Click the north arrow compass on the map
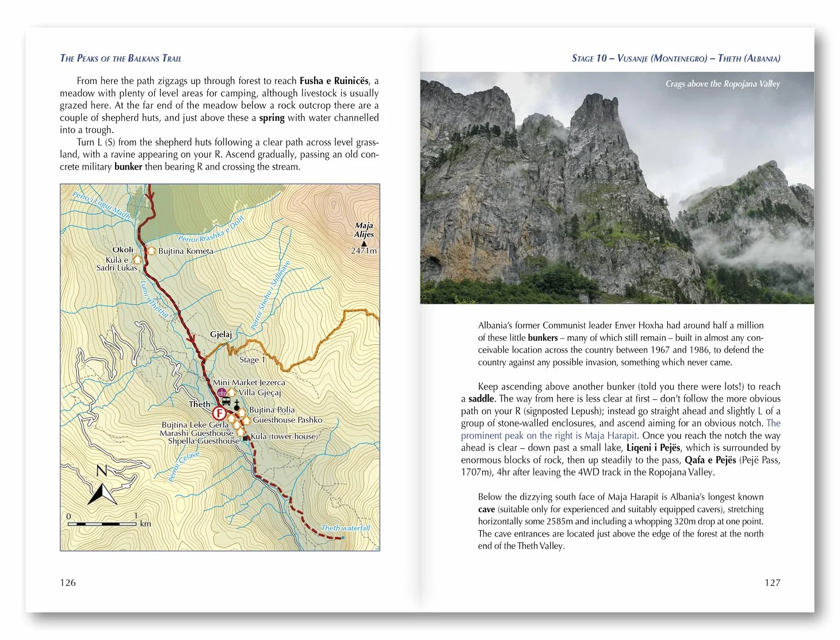The height and width of the screenshot is (640, 840). [102, 494]
